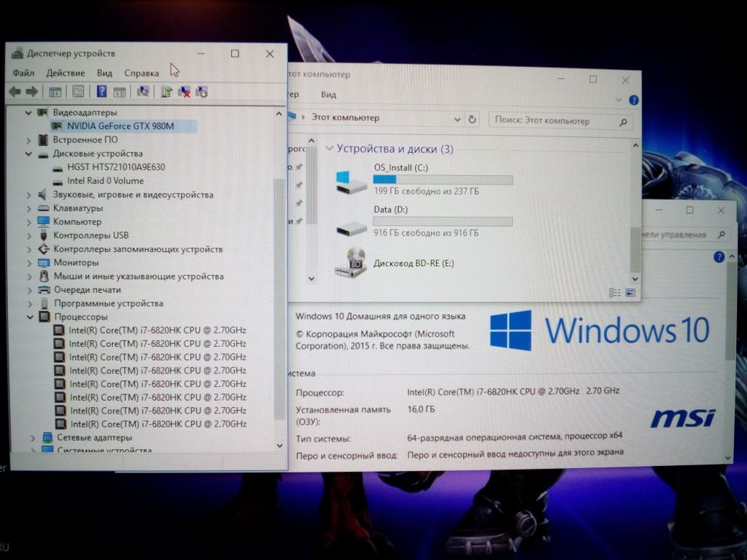Open the Справка menu
747x560 pixels.
point(142,73)
